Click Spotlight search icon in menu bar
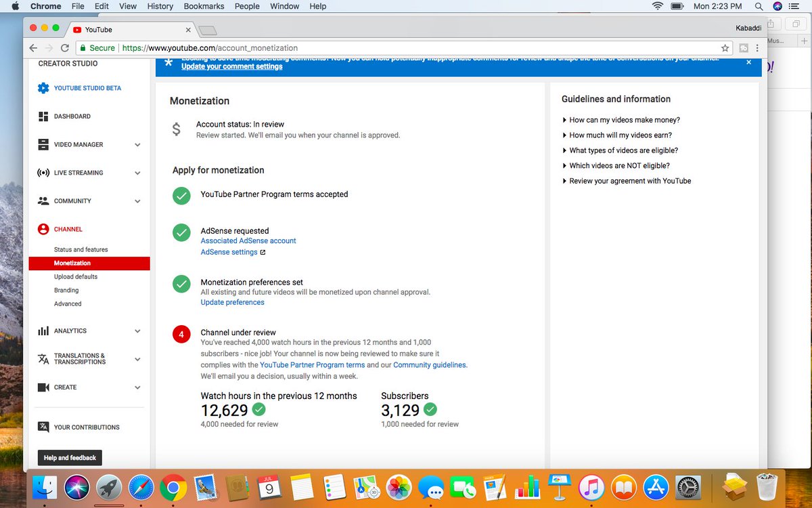 758,6
